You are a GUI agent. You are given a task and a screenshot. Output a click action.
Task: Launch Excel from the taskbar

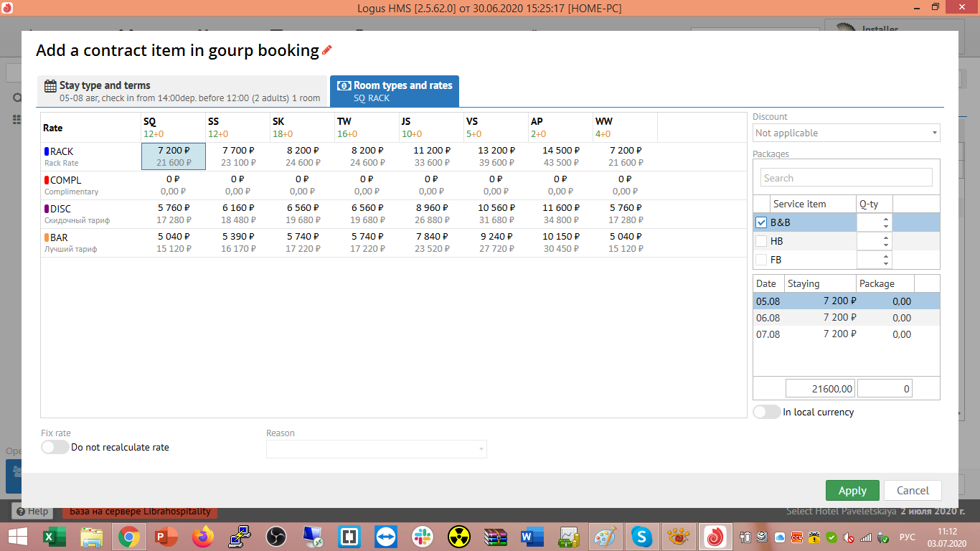tap(50, 536)
